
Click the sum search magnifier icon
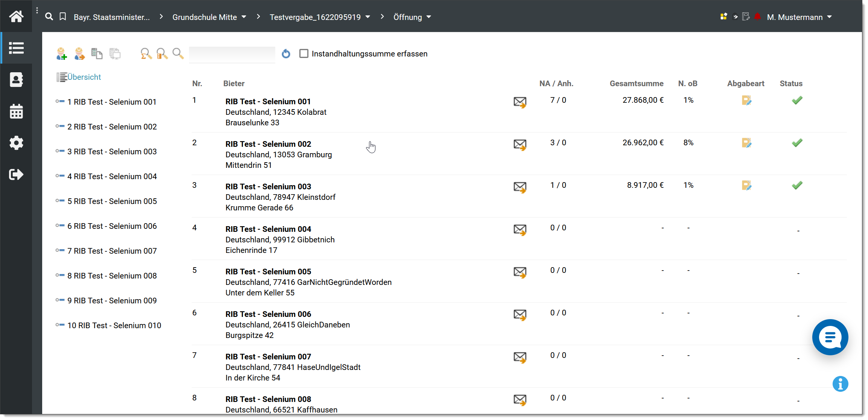pyautogui.click(x=146, y=54)
